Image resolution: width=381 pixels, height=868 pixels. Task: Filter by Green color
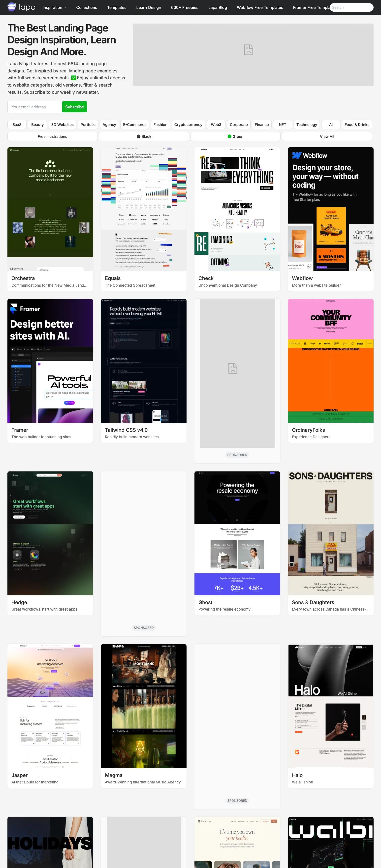click(235, 136)
